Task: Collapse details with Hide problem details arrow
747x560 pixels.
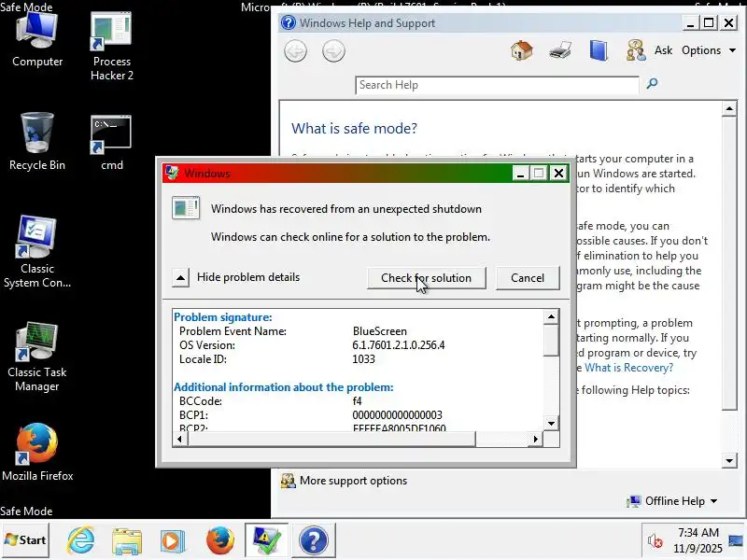Action: coord(180,277)
